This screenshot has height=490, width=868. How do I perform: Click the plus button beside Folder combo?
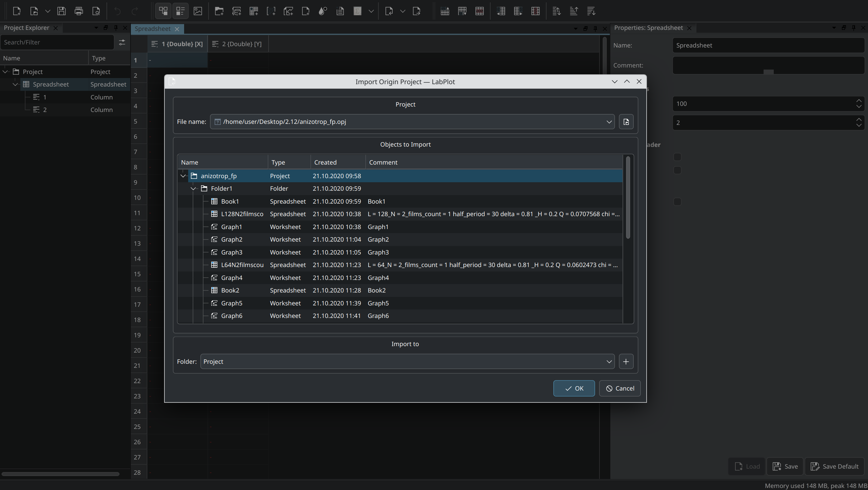pos(626,362)
